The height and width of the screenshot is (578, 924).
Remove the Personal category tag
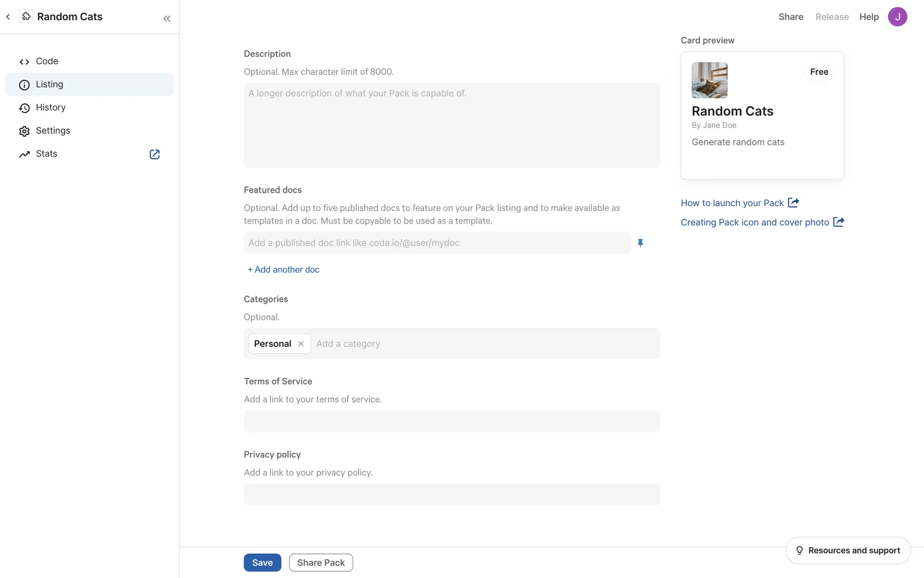pos(301,343)
